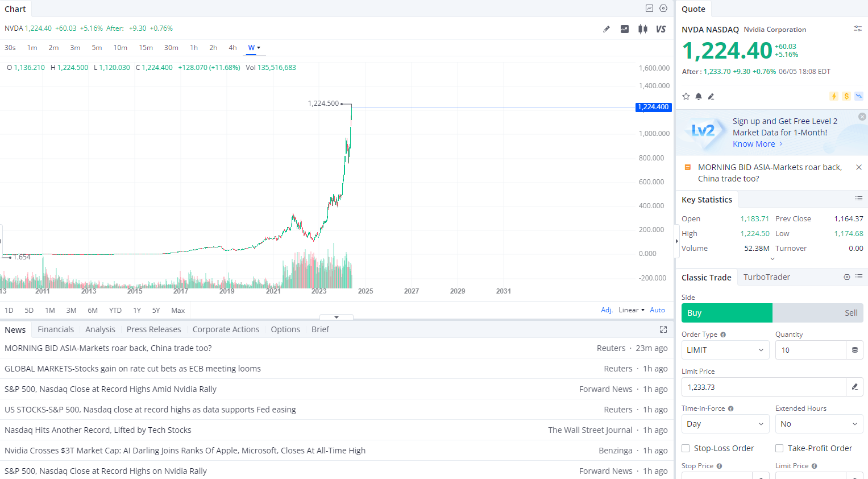The width and height of the screenshot is (868, 479).
Task: Select the chart drawing pencil tool
Action: 607,29
